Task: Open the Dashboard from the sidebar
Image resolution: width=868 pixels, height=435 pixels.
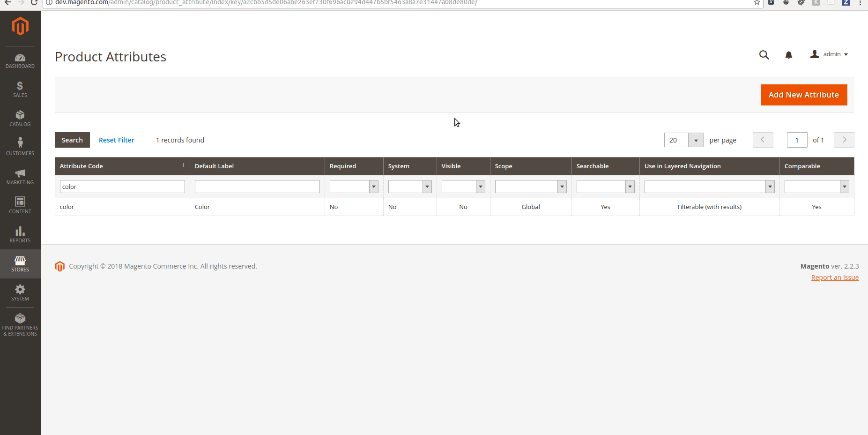Action: pyautogui.click(x=20, y=60)
